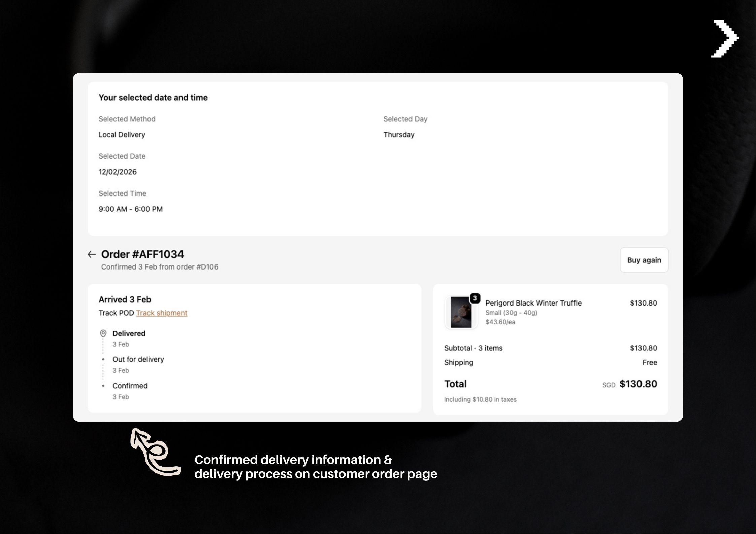Click the 9:00 AM - 6:00 PM time

(x=130, y=209)
